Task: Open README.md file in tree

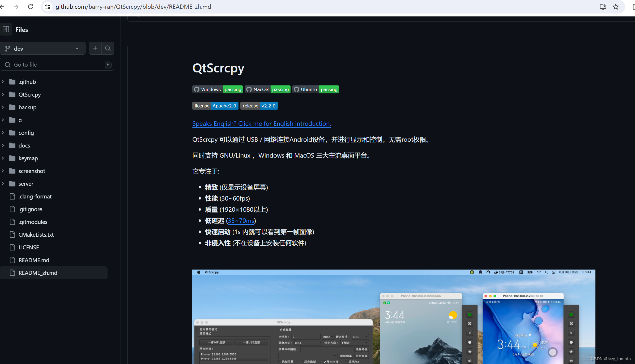Action: coord(34,260)
